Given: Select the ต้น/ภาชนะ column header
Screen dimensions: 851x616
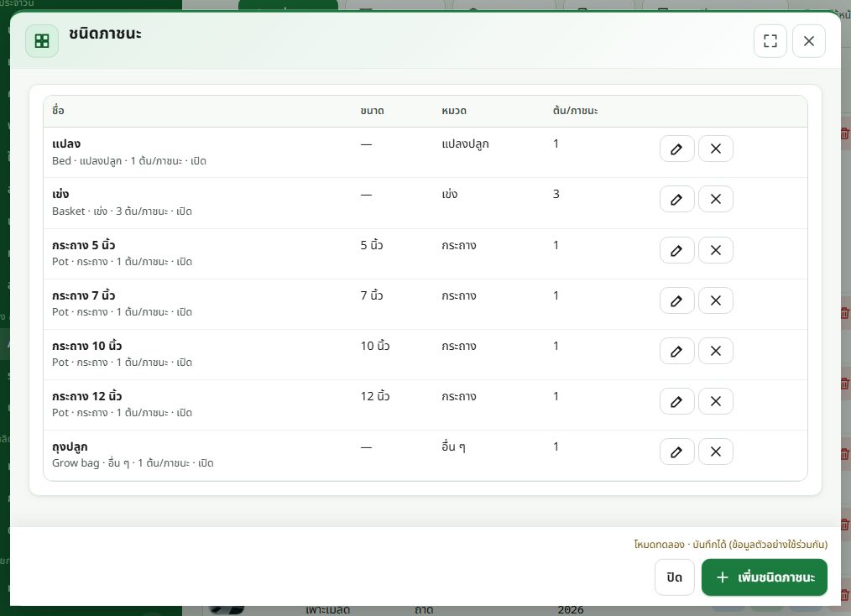Looking at the screenshot, I should point(575,111).
